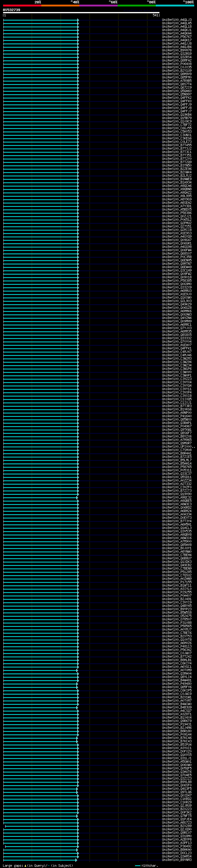
Task: Select label UniRef100_Q672I9
Action: point(177,88)
